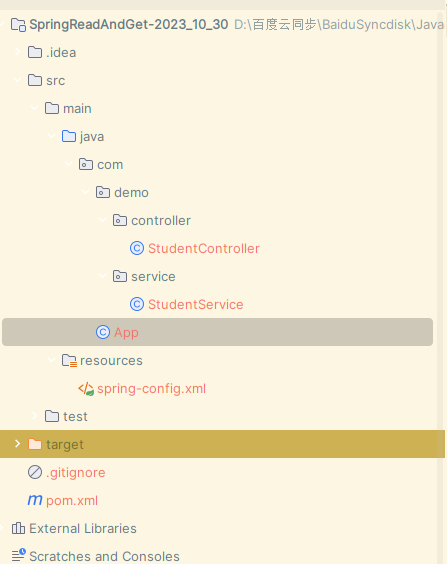Select the com package
This screenshot has height=564, width=447.
point(110,165)
